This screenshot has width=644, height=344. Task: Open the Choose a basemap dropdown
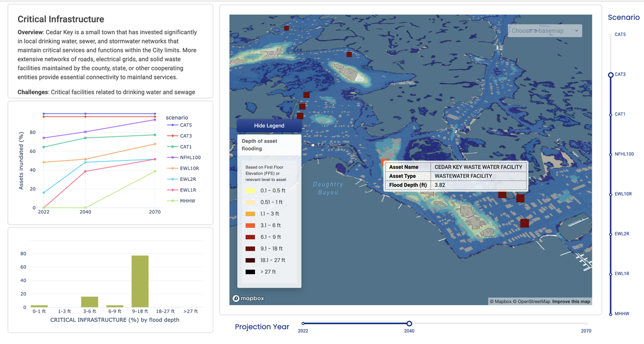545,31
